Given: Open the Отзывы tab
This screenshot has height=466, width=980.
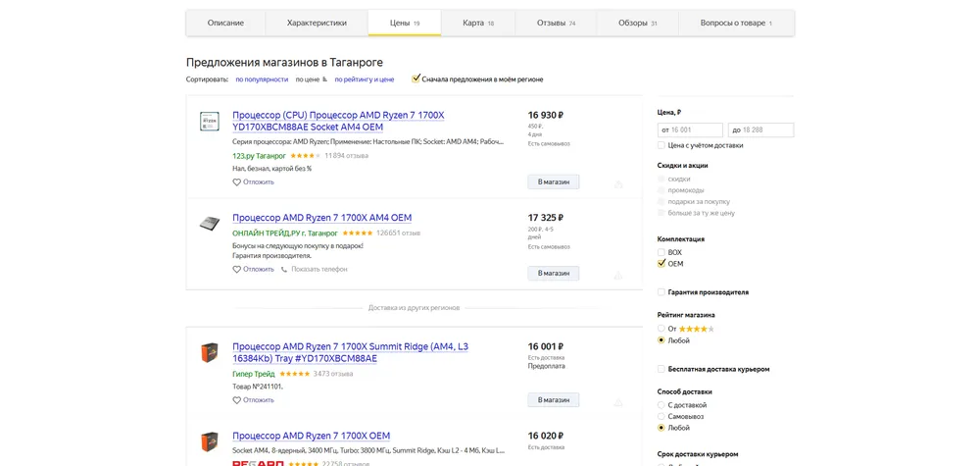Looking at the screenshot, I should pyautogui.click(x=556, y=23).
